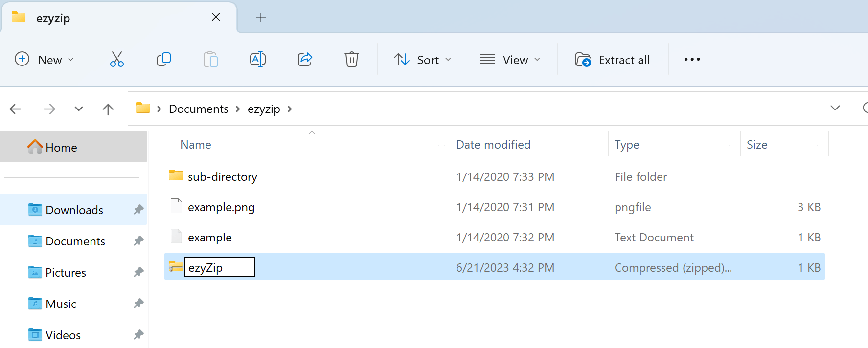Unpin Videos using its pin icon
The width and height of the screenshot is (868, 348).
pyautogui.click(x=138, y=335)
